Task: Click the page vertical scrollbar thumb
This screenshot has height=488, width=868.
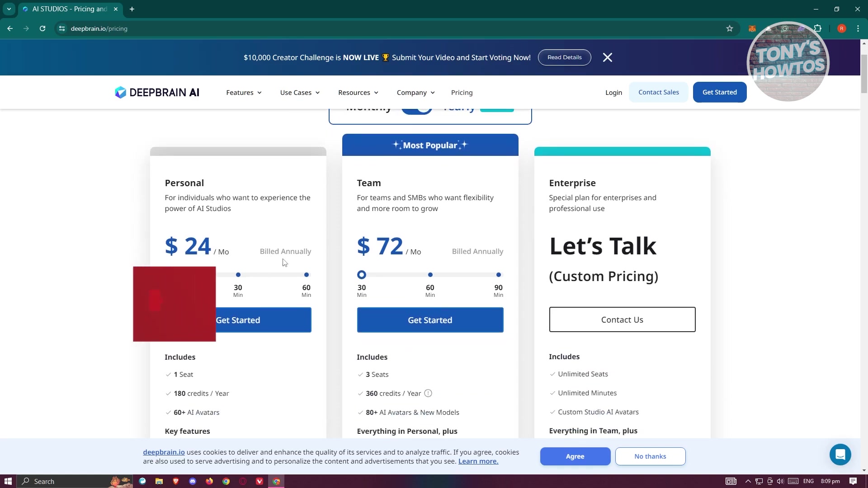Action: (864, 74)
